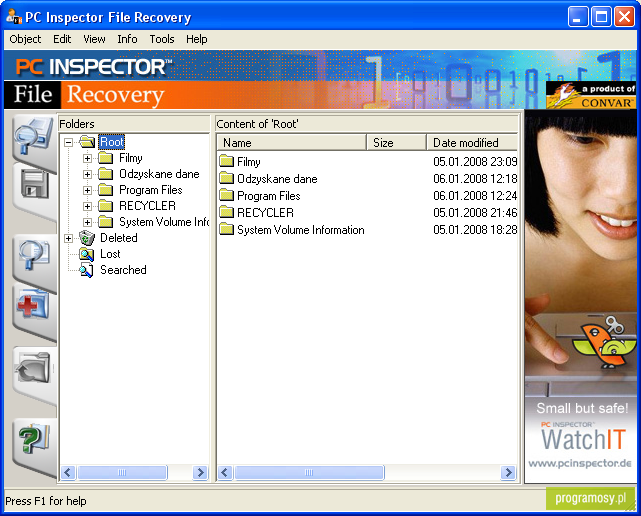Screen dimensions: 641x516
Task: Click date '06.01.2008 12:18' cell
Action: pos(475,179)
